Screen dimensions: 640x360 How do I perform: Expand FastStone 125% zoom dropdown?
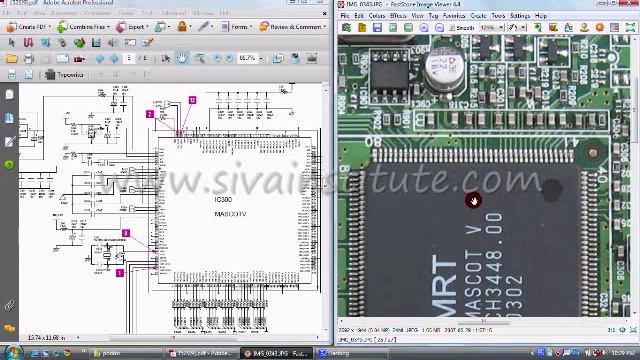502,28
